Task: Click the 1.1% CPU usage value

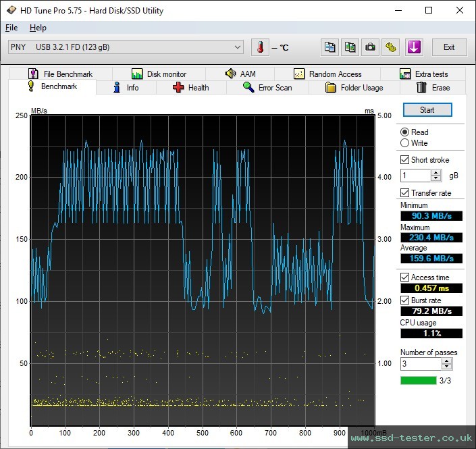Action: click(431, 334)
